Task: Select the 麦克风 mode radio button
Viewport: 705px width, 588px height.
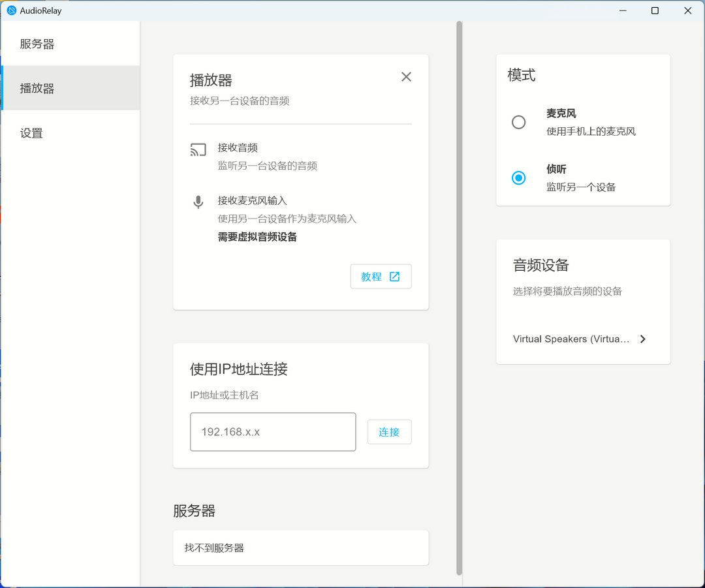Action: click(x=518, y=122)
